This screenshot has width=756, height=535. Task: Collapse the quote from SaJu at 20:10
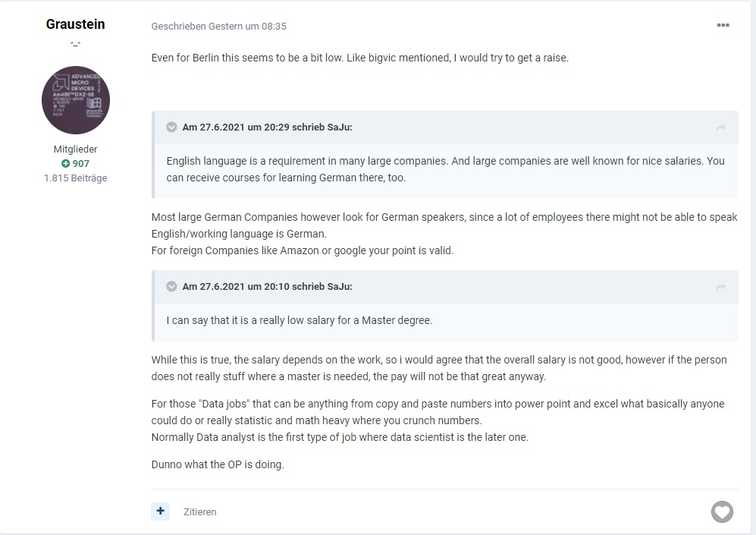[171, 286]
